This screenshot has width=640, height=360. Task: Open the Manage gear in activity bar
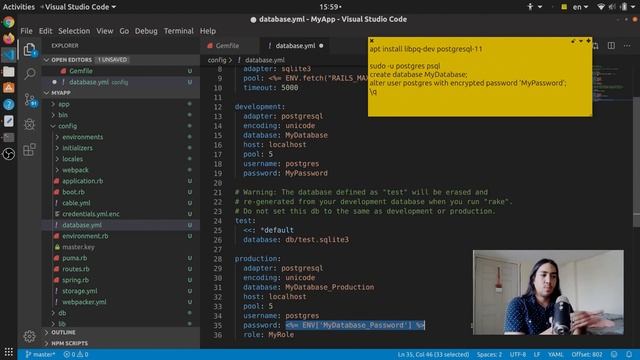click(29, 336)
